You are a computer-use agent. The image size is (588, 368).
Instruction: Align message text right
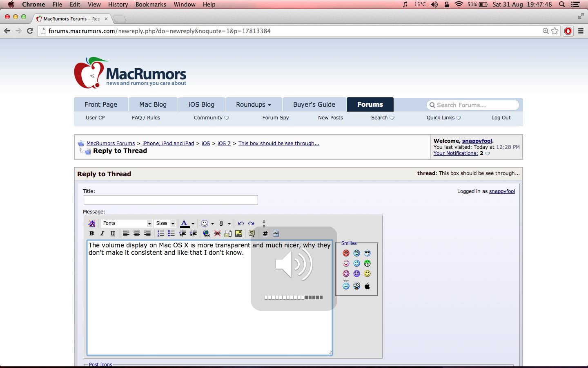click(x=147, y=233)
